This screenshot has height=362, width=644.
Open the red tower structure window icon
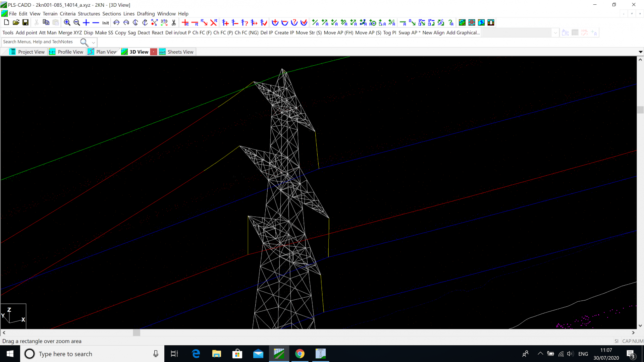pos(472,22)
